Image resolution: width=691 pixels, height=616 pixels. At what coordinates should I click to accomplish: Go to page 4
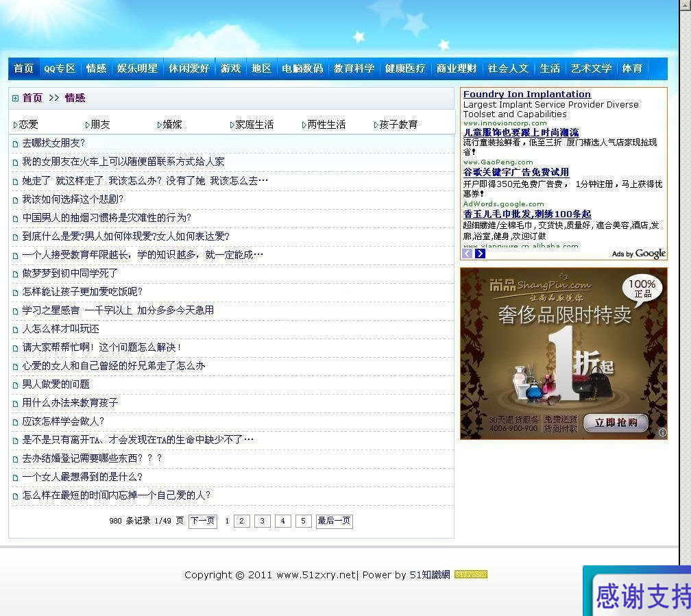coord(283,521)
